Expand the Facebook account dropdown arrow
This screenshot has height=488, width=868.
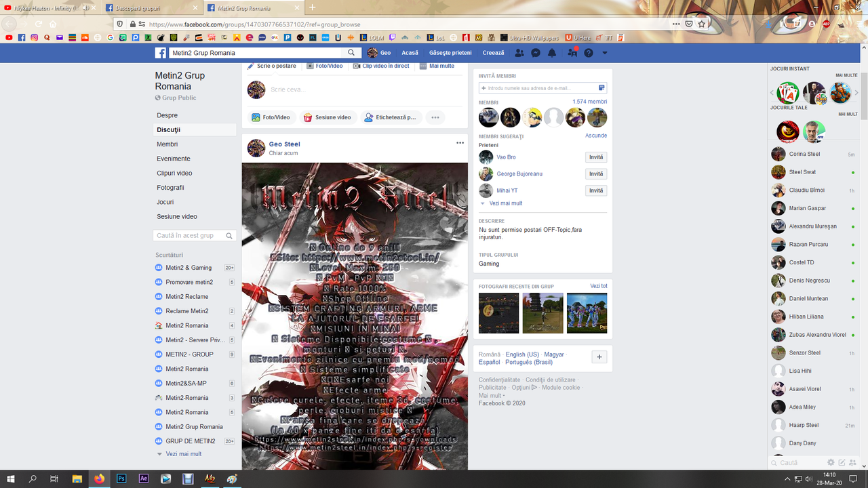(x=605, y=53)
